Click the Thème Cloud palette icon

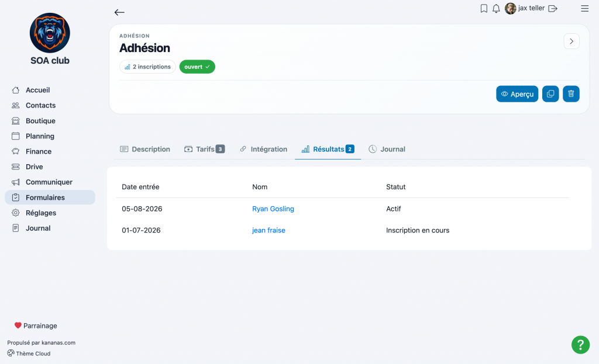click(x=11, y=353)
